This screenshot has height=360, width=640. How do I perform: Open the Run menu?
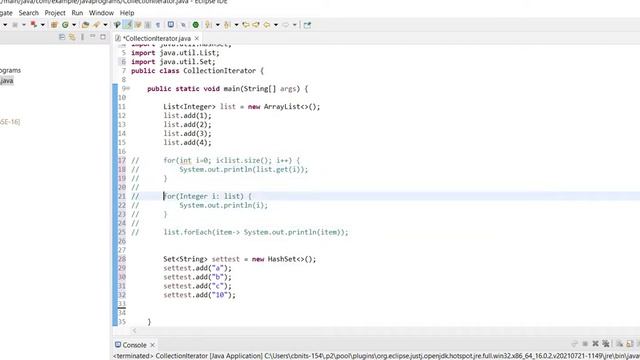point(77,13)
